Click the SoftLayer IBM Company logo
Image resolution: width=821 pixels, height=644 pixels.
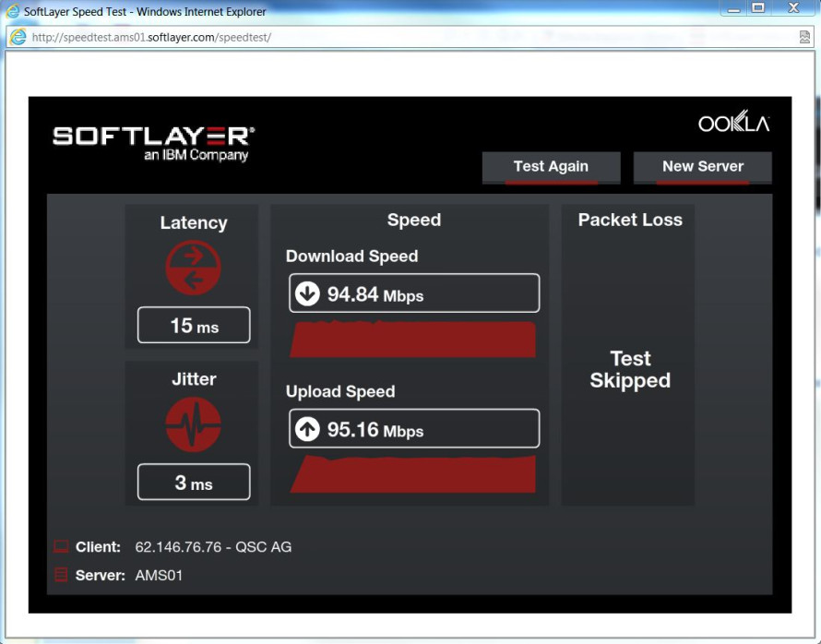pyautogui.click(x=153, y=142)
